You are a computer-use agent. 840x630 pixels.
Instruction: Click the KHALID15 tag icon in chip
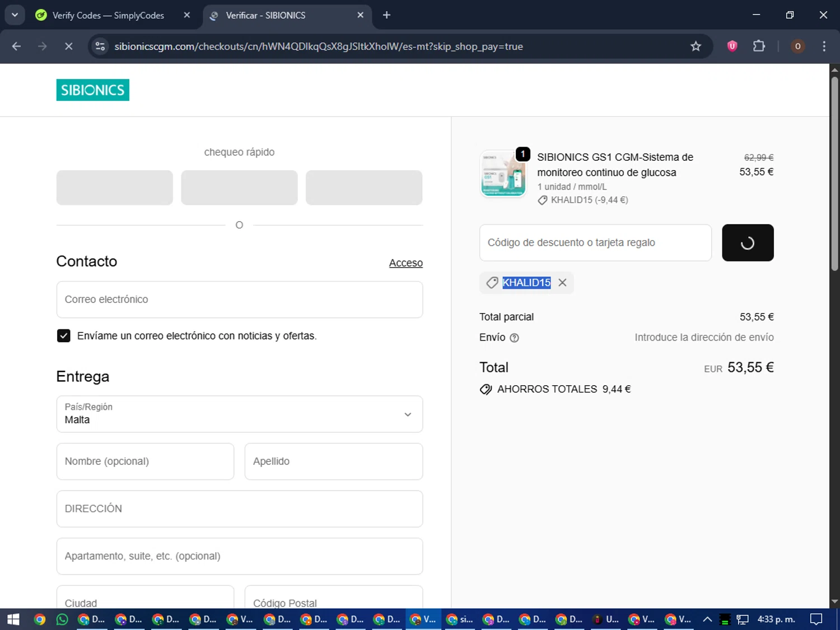(492, 283)
